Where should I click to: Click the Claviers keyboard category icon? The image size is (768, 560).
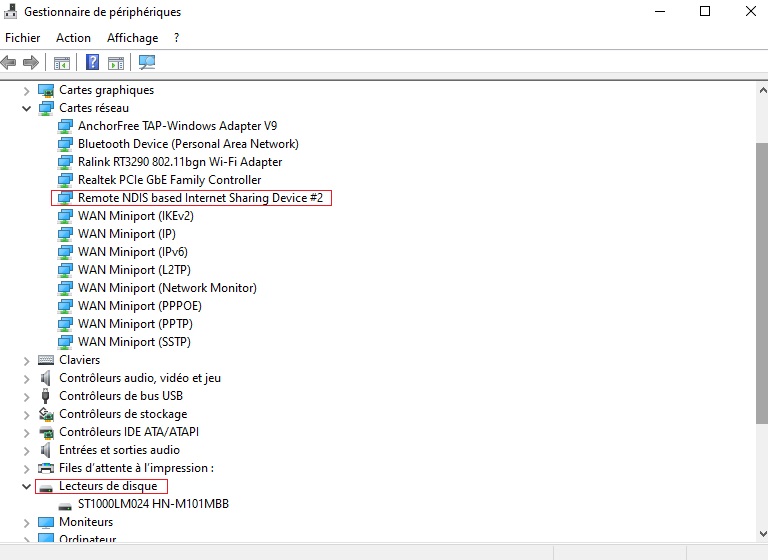46,360
